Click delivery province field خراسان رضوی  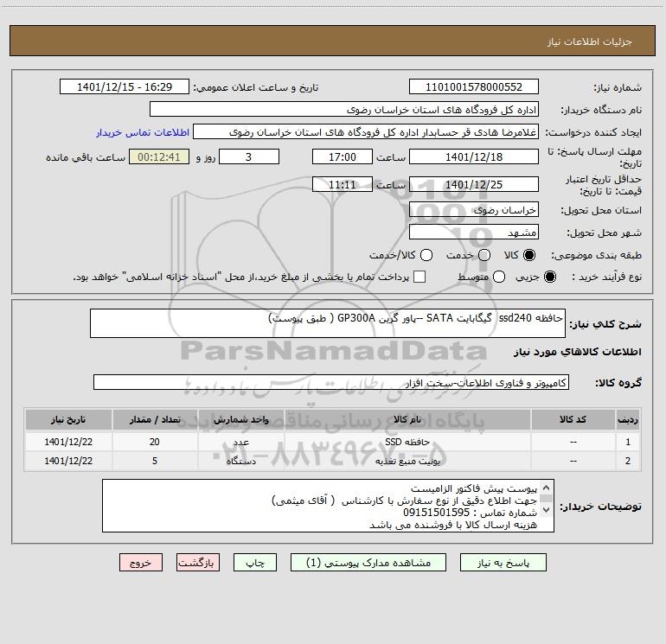(474, 209)
